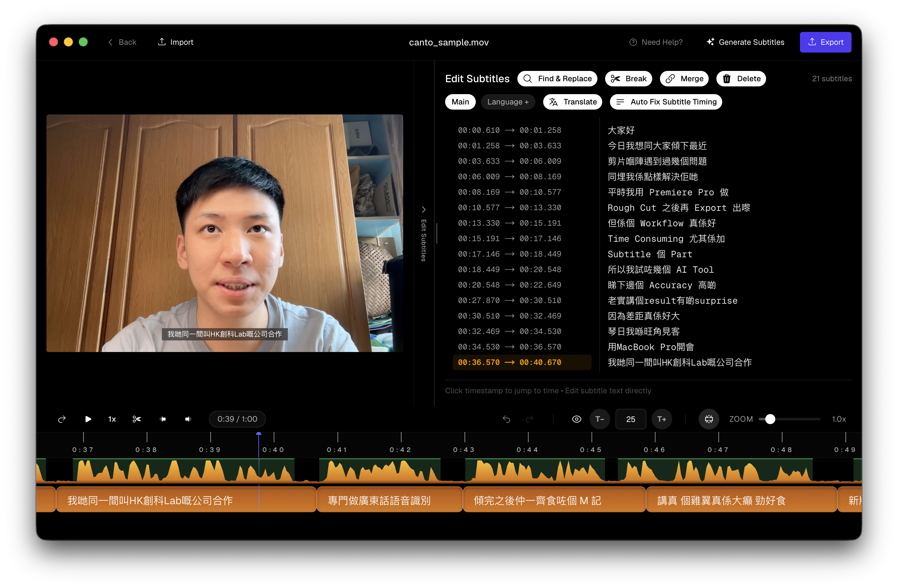Edit subtitle 睇下邊個 Accuracy 高啲
The image size is (898, 588).
662,285
